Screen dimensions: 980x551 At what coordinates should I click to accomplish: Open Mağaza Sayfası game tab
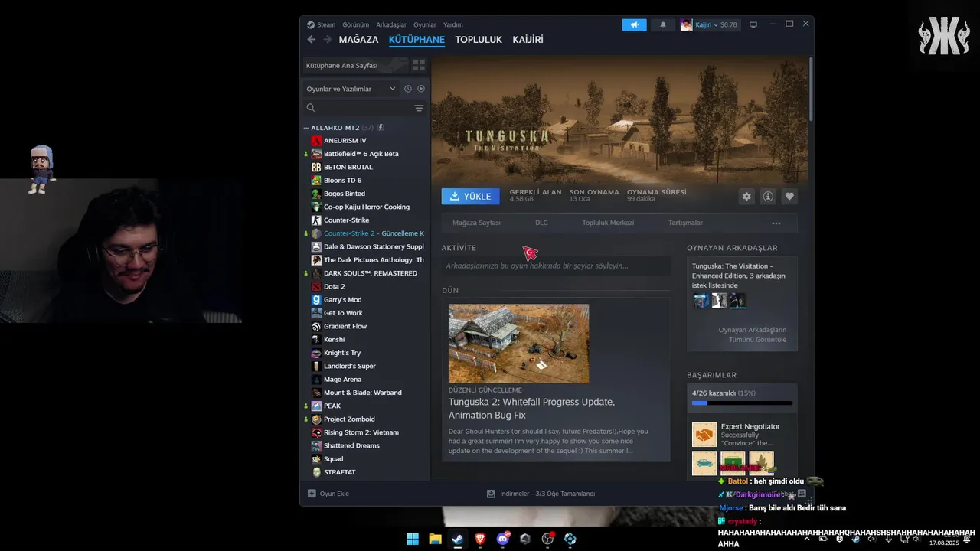pyautogui.click(x=476, y=223)
